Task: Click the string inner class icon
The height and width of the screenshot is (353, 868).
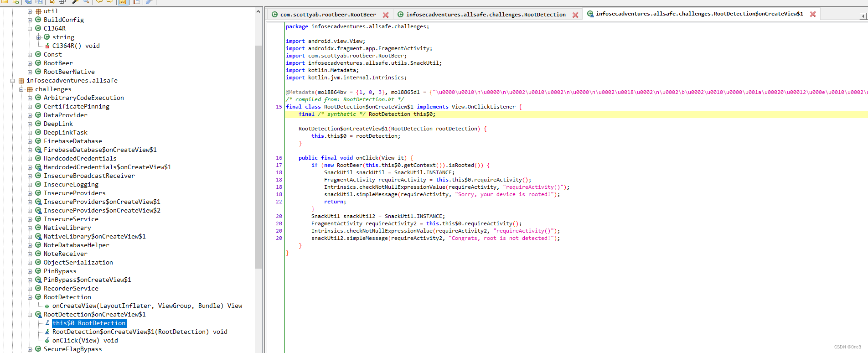Action: (x=46, y=37)
